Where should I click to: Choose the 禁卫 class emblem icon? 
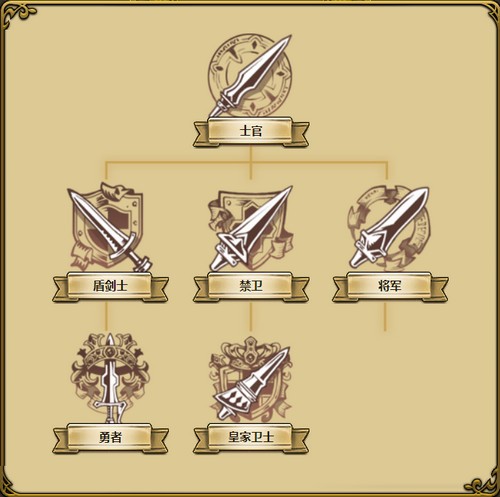coord(250,228)
